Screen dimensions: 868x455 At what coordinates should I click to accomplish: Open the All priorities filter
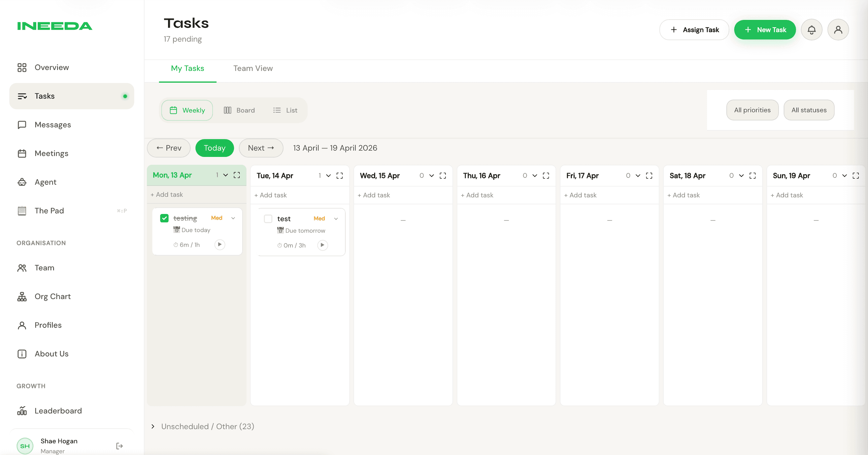[752, 110]
